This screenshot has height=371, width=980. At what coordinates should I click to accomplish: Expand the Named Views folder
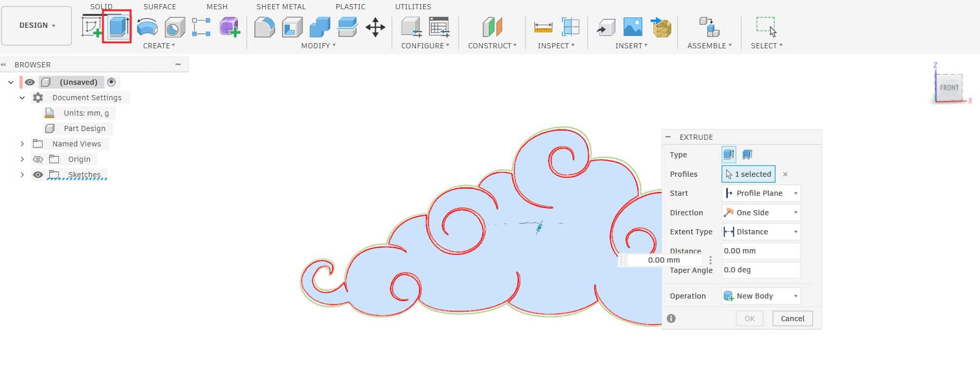tap(22, 144)
